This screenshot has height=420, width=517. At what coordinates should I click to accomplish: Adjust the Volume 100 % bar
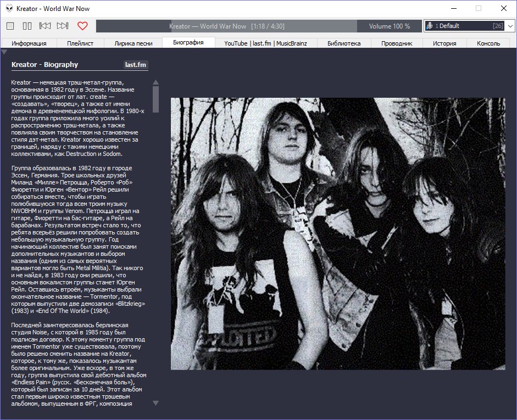click(x=390, y=26)
